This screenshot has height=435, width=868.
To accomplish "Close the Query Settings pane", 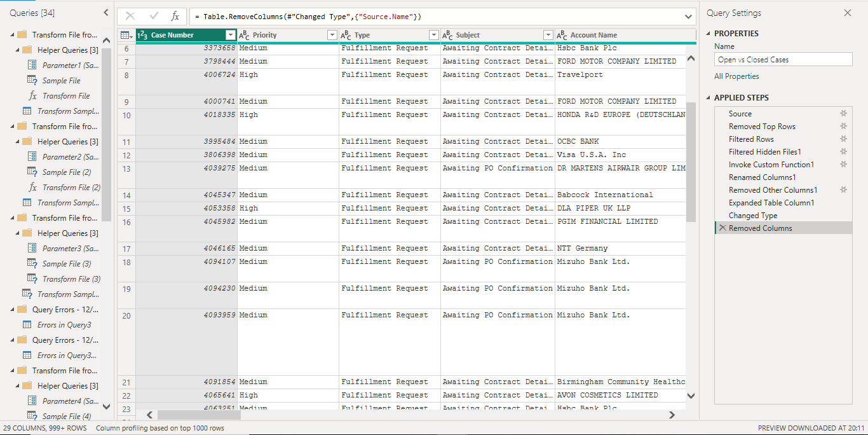I will tap(847, 13).
